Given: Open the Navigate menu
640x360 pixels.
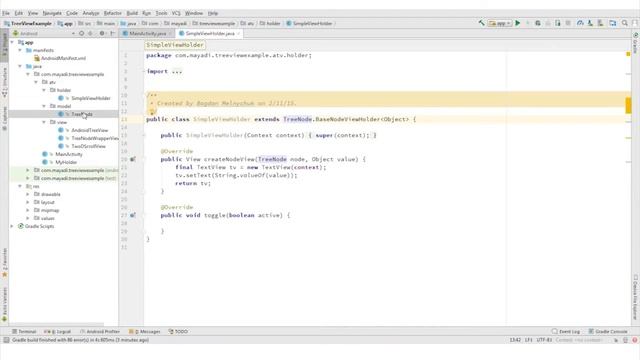Looking at the screenshot, I should (52, 13).
